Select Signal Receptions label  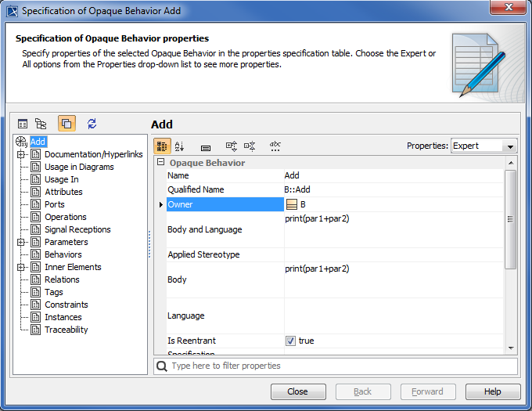[x=77, y=229]
